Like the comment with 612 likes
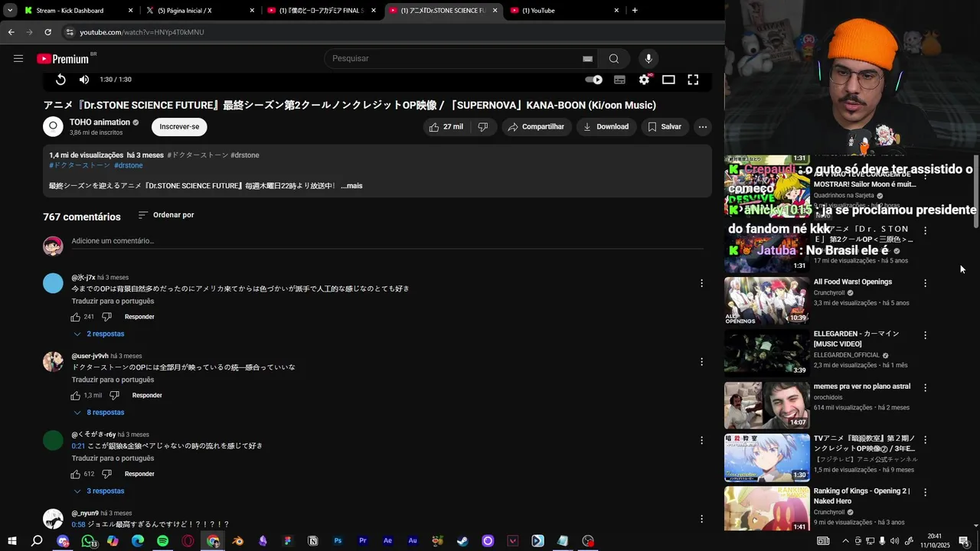This screenshot has height=551, width=980. pos(76,474)
